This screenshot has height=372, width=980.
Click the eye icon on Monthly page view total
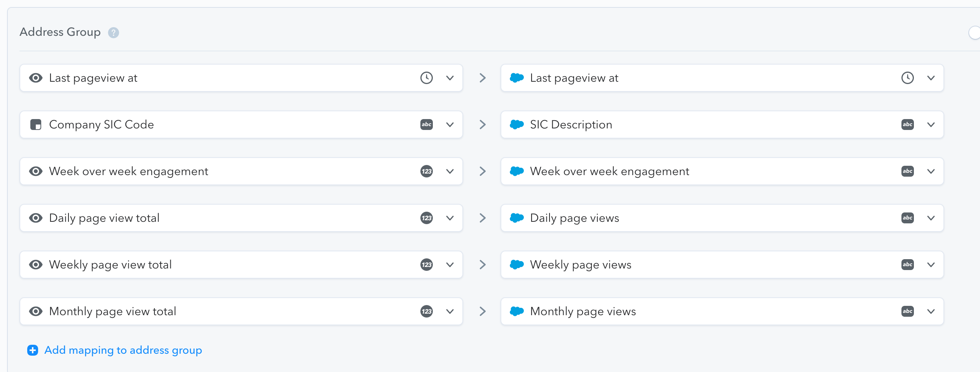(x=36, y=311)
